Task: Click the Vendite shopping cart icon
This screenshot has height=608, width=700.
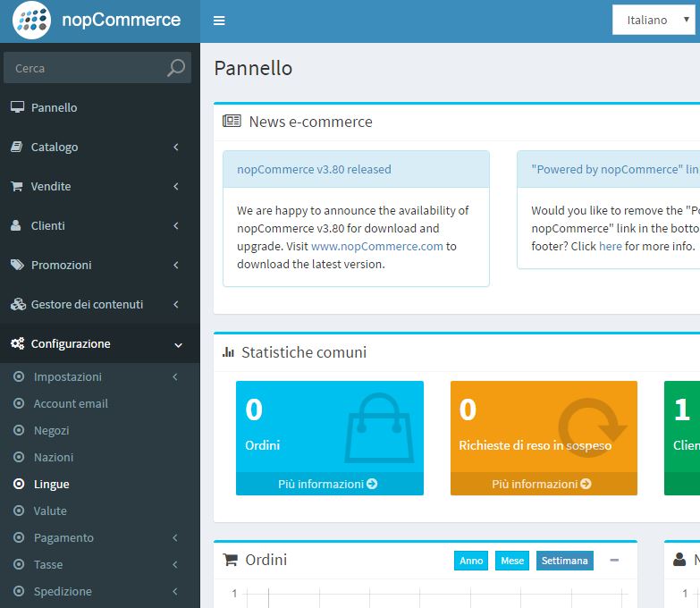Action: (x=17, y=186)
